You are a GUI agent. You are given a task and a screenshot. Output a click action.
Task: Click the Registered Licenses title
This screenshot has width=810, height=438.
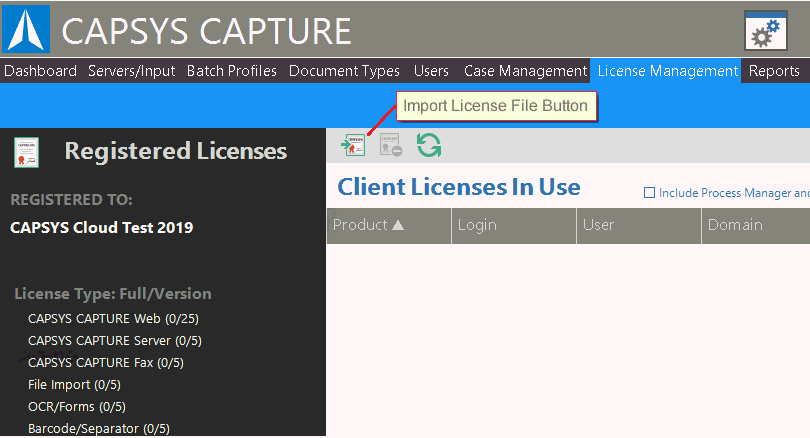click(176, 151)
